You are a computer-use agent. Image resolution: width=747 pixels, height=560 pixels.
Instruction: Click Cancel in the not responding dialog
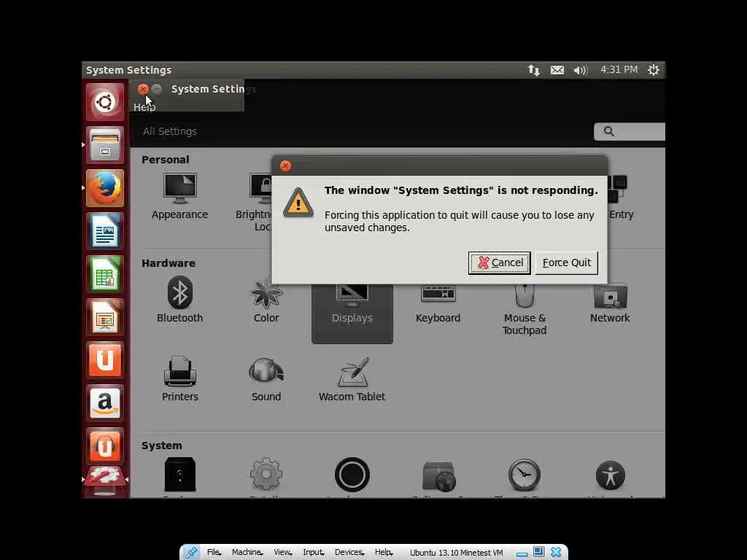pos(499,262)
